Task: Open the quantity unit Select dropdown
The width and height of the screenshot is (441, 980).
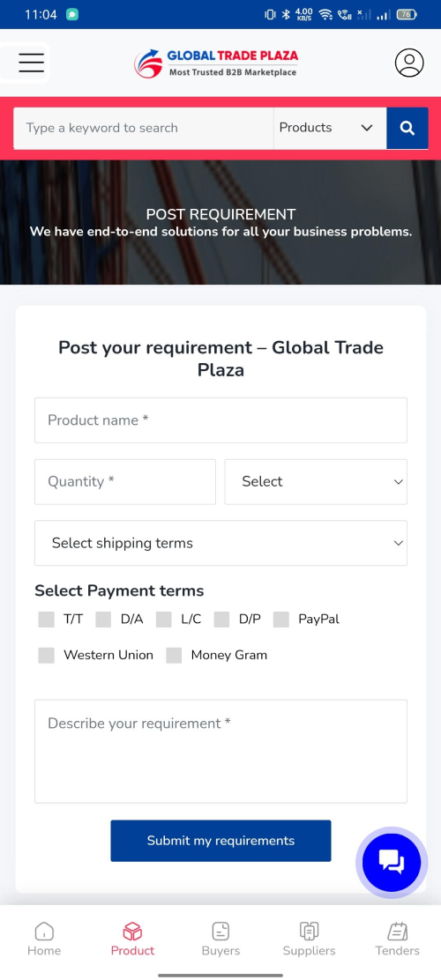Action: (x=316, y=482)
